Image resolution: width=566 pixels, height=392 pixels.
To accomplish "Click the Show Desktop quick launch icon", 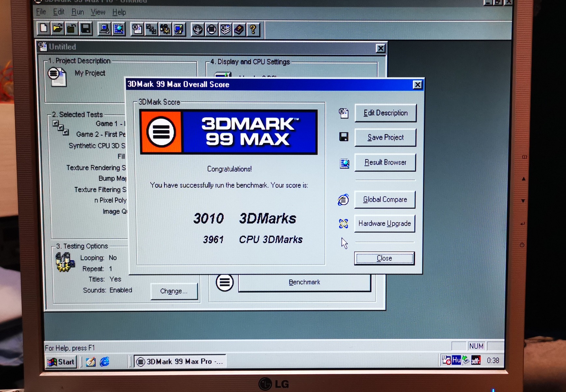I will pyautogui.click(x=90, y=361).
